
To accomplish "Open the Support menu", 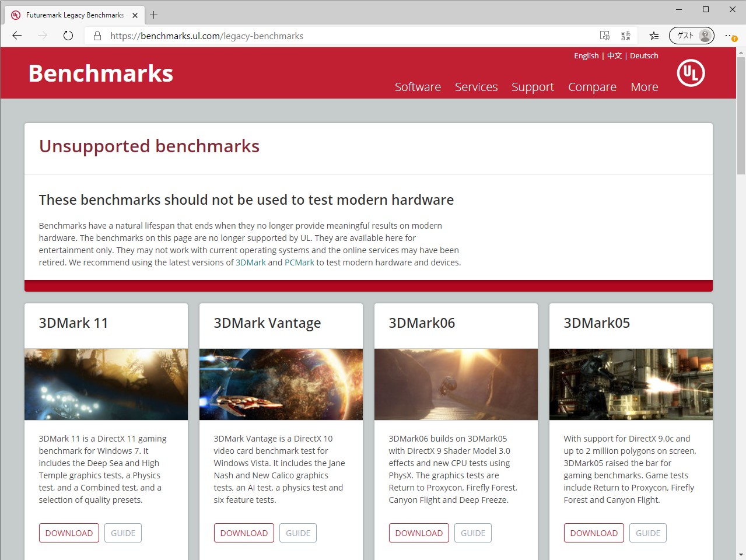I will pos(533,87).
